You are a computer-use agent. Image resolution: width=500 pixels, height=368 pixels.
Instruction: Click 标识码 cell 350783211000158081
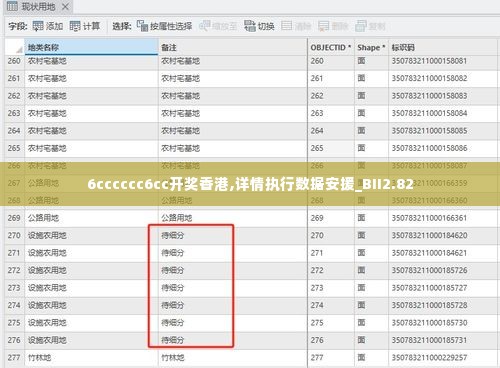pyautogui.click(x=443, y=61)
